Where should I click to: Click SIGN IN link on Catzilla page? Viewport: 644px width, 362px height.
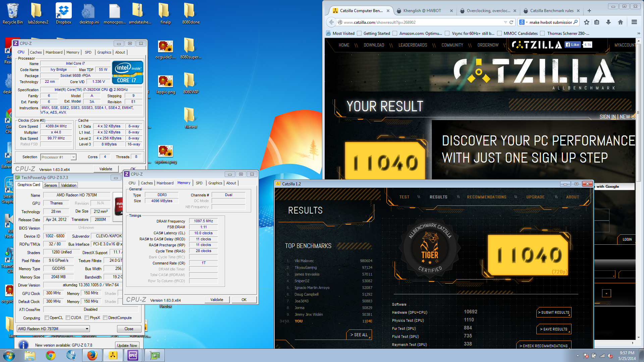(x=607, y=117)
